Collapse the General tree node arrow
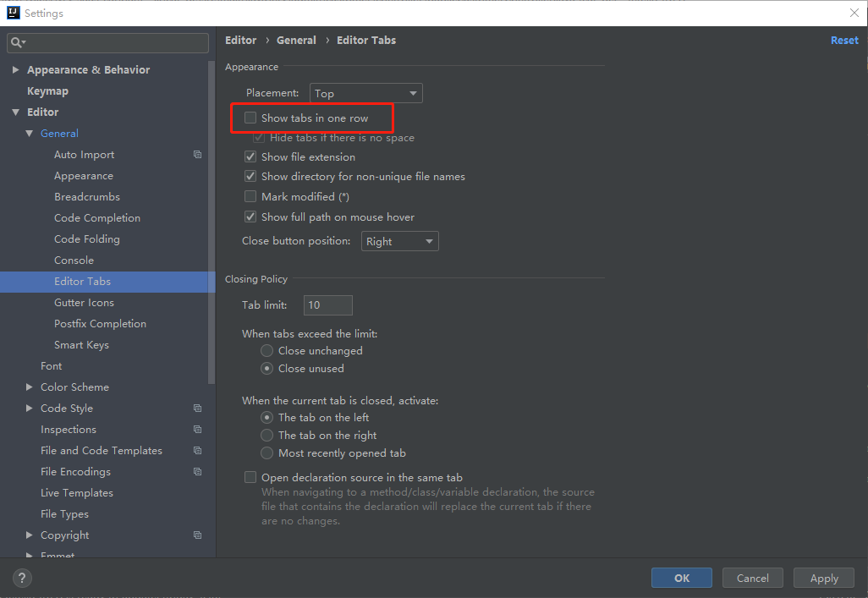This screenshot has height=598, width=868. coord(30,134)
